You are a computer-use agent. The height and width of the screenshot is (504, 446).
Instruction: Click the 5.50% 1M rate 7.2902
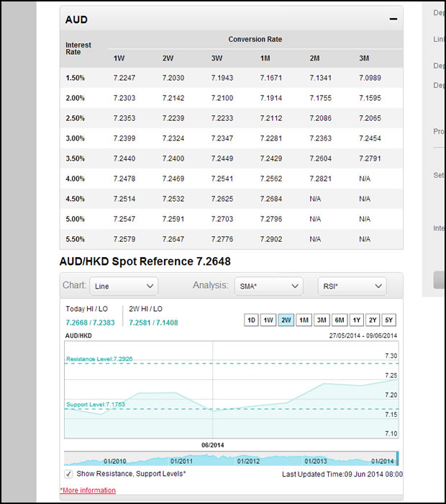(271, 239)
